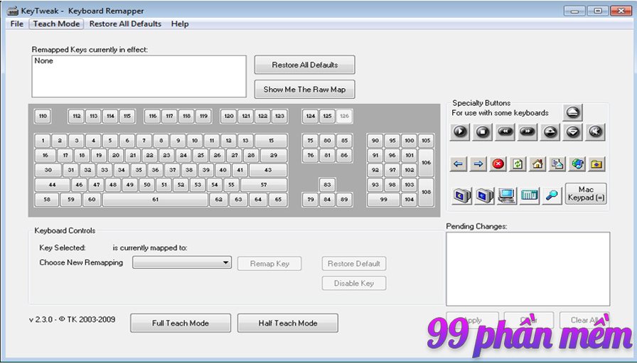
Task: Select the green browser Refresh icon
Action: [518, 164]
